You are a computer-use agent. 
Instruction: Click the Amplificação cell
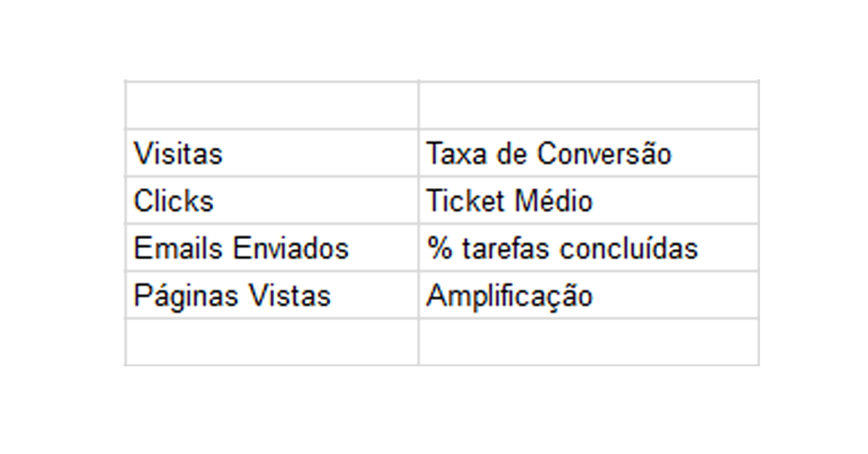tap(588, 296)
